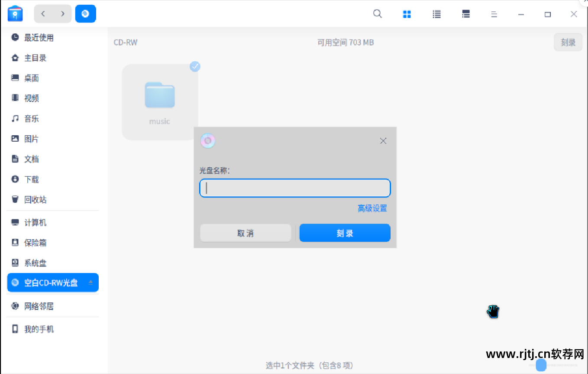Viewport: 588px width, 374px height.
Task: Click the clock icon beside 最近使用
Action: pyautogui.click(x=15, y=37)
